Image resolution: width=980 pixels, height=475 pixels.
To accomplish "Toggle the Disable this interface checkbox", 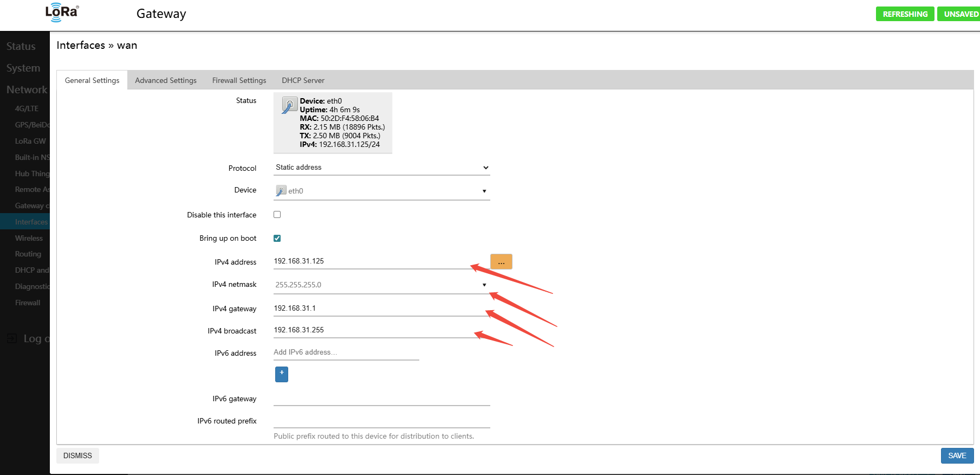I will [x=277, y=215].
